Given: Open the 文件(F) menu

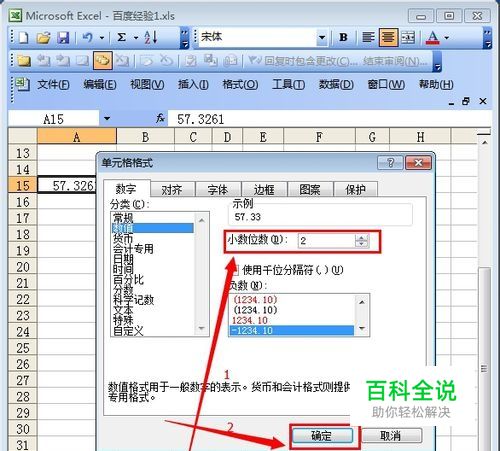Looking at the screenshot, I should [53, 85].
